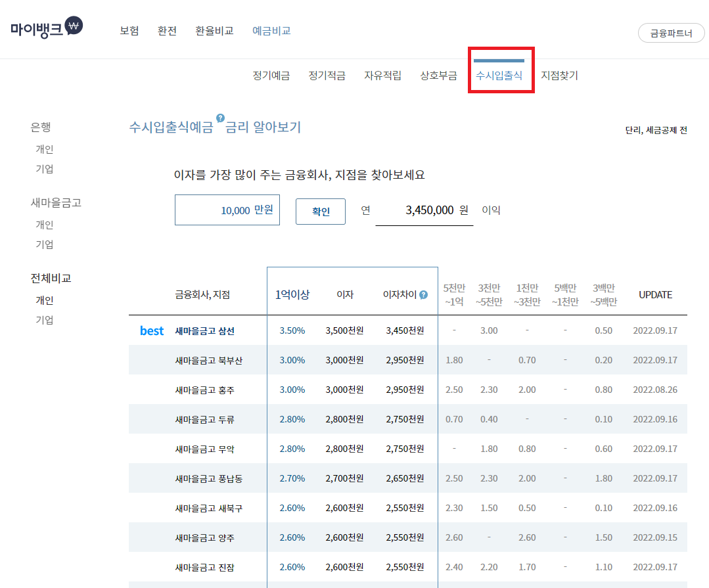
Task: Click the 금융파트너 button
Action: [671, 34]
